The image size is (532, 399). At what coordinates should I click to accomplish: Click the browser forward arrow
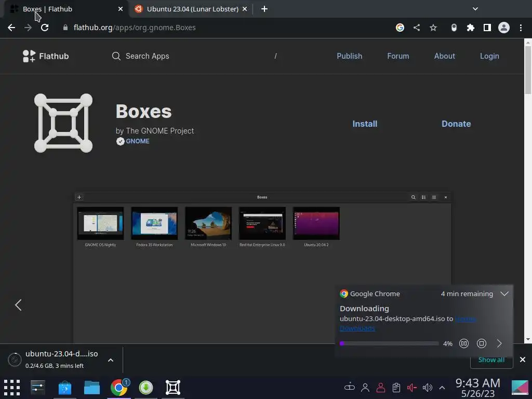coord(28,28)
